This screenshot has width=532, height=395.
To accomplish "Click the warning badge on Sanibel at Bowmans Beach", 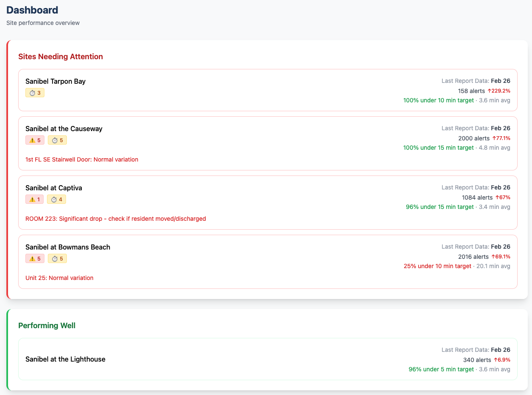I will [x=35, y=258].
